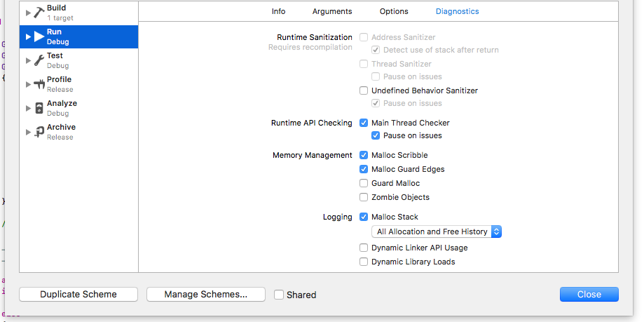Toggle the Shared checkbox

[279, 295]
